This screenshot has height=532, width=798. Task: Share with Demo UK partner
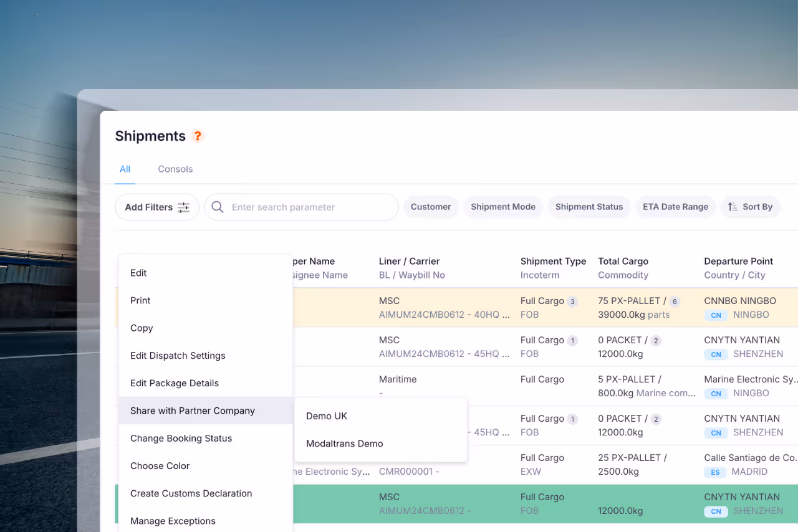coord(381,416)
